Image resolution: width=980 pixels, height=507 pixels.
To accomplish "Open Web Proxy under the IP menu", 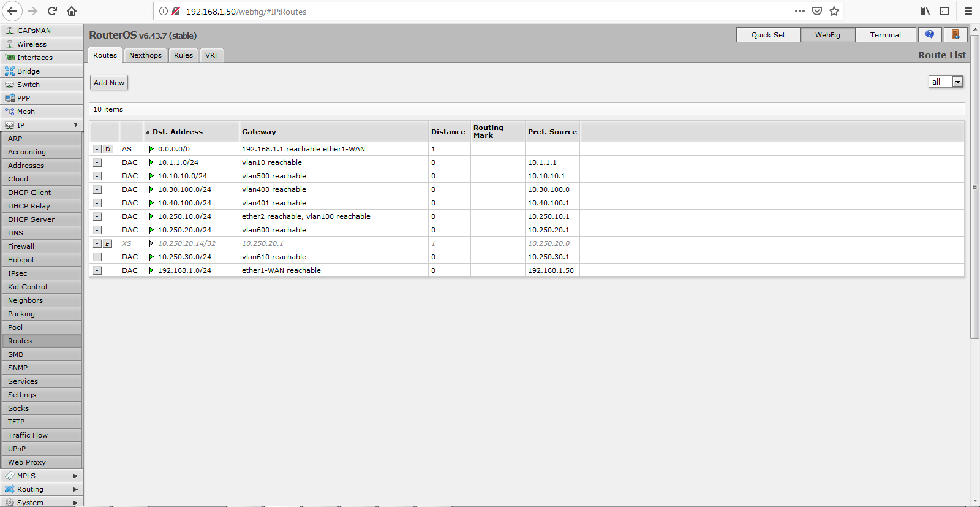I will coord(42,462).
